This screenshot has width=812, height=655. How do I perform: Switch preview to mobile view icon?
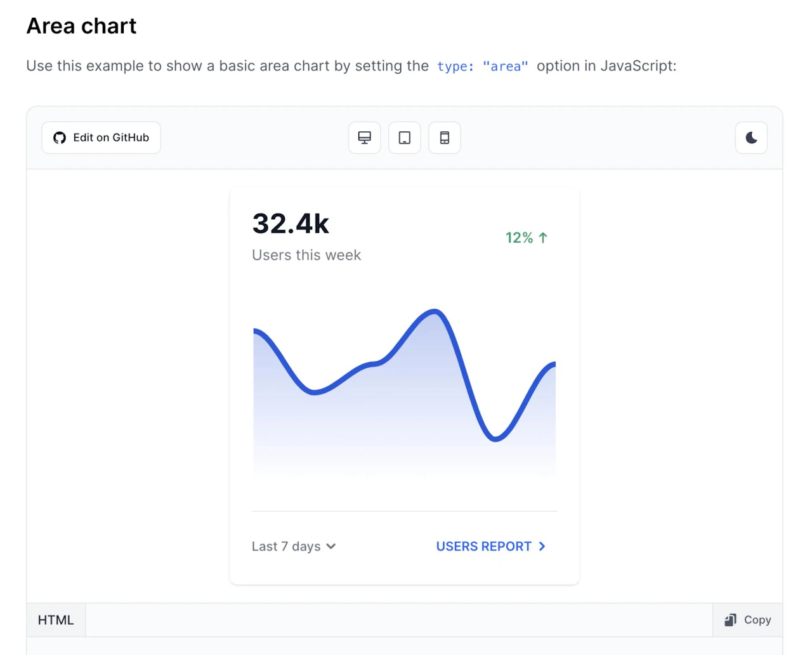pos(445,138)
